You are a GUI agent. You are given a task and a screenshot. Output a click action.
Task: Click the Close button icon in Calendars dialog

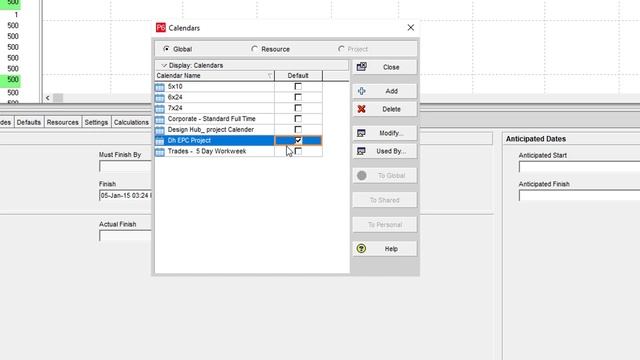point(362,67)
